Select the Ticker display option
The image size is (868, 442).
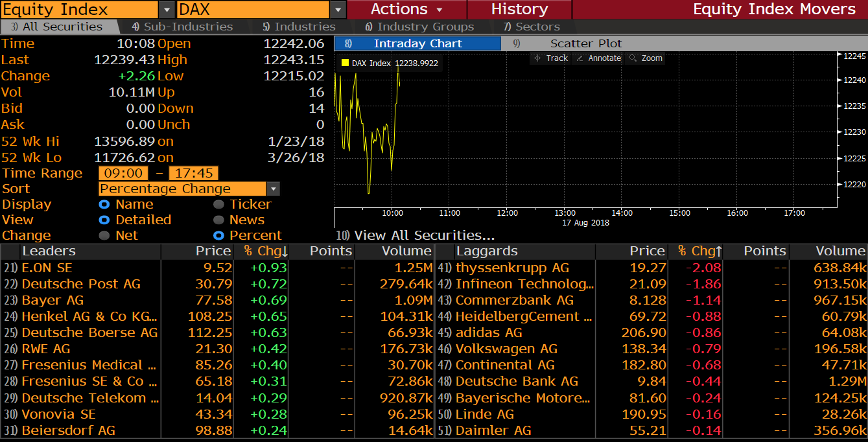click(218, 205)
